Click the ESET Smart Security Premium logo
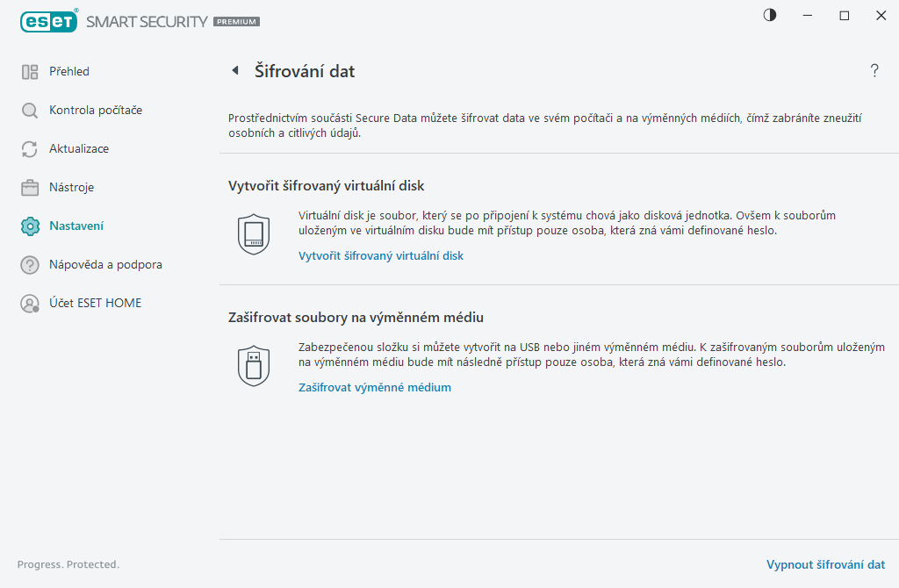 (x=139, y=21)
